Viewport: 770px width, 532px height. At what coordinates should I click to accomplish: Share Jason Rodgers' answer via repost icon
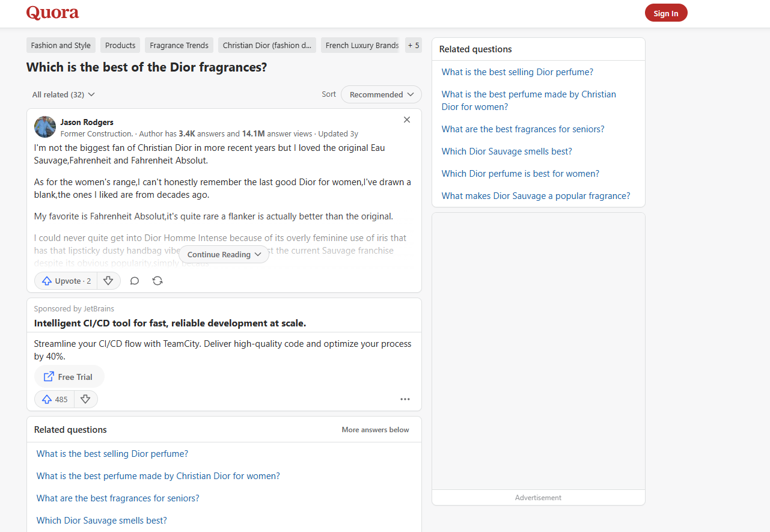tap(157, 281)
